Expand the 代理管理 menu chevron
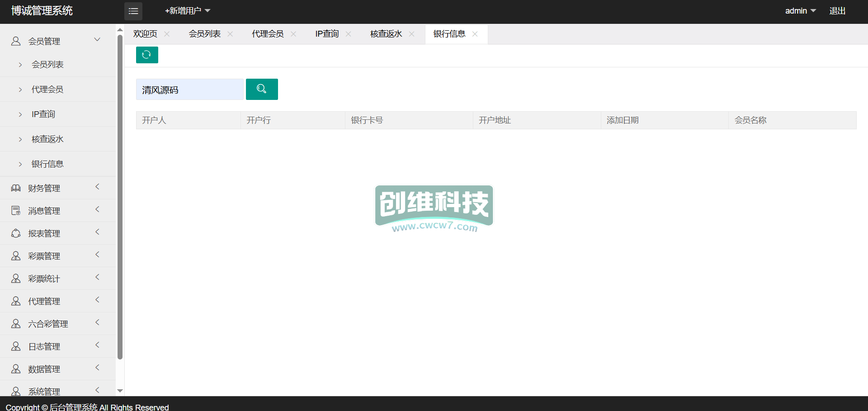The height and width of the screenshot is (411, 868). pyautogui.click(x=97, y=300)
